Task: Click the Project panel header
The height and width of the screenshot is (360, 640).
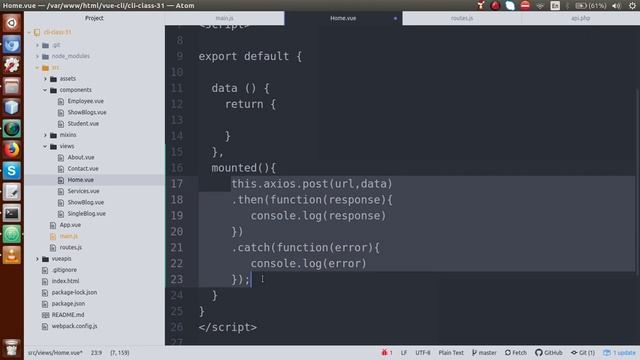Action: pos(94,18)
